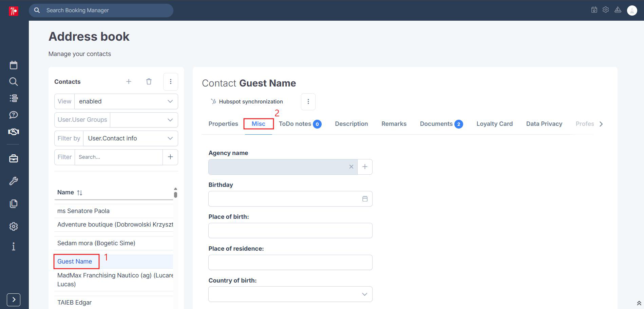
Task: Open the User Groups dropdown
Action: (x=116, y=120)
